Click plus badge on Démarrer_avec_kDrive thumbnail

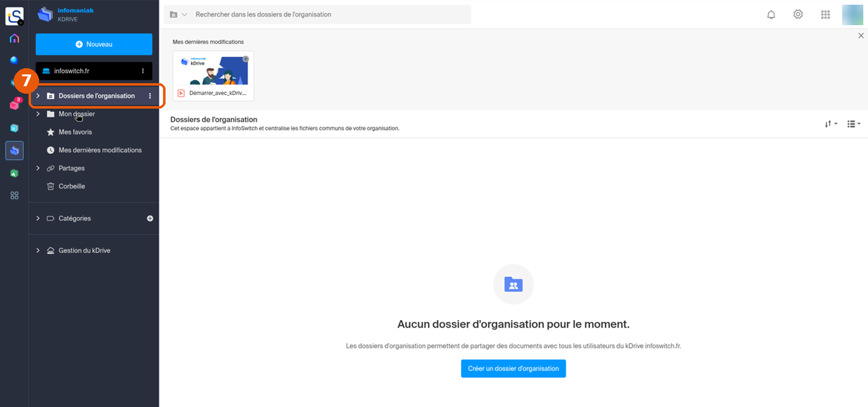[x=246, y=59]
